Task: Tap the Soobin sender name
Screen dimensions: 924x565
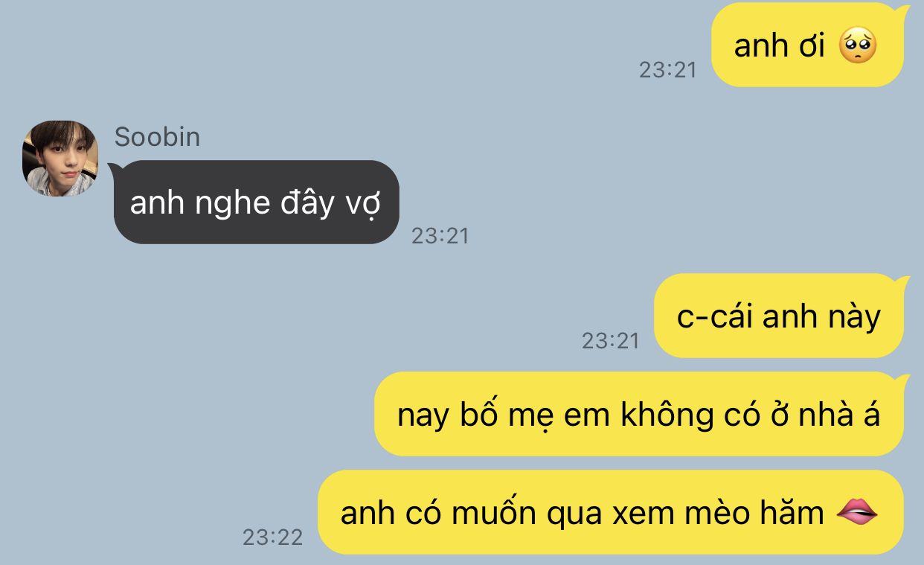Action: pyautogui.click(x=157, y=137)
